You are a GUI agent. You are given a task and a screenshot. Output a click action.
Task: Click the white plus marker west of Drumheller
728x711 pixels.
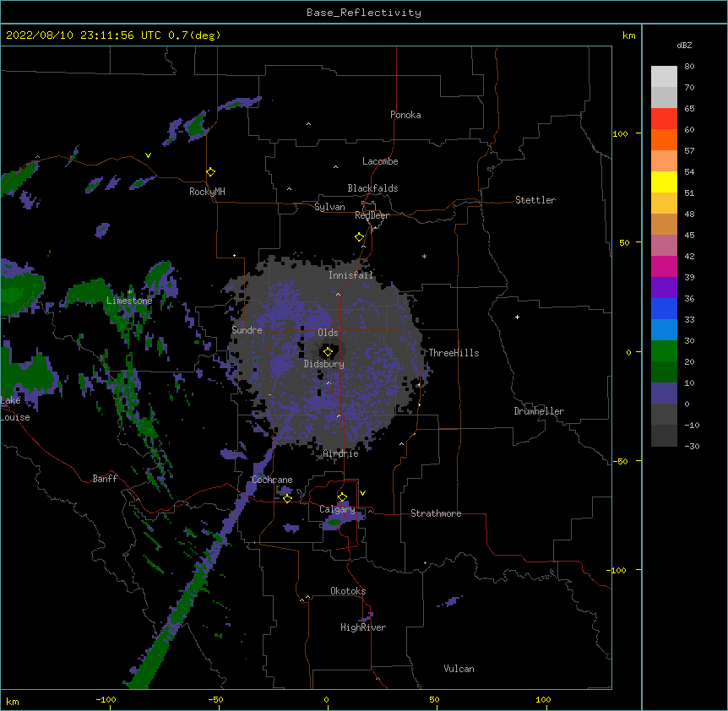coord(517,317)
